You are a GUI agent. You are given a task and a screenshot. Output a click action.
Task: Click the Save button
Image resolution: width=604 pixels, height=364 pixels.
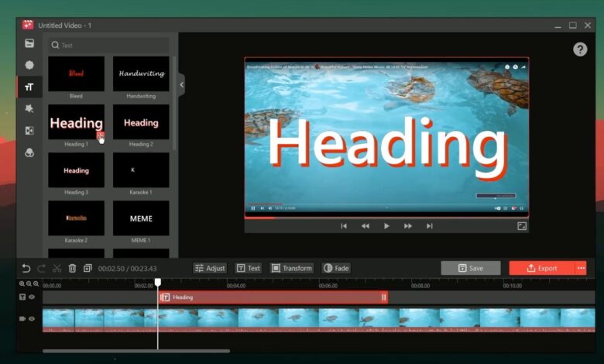click(470, 268)
